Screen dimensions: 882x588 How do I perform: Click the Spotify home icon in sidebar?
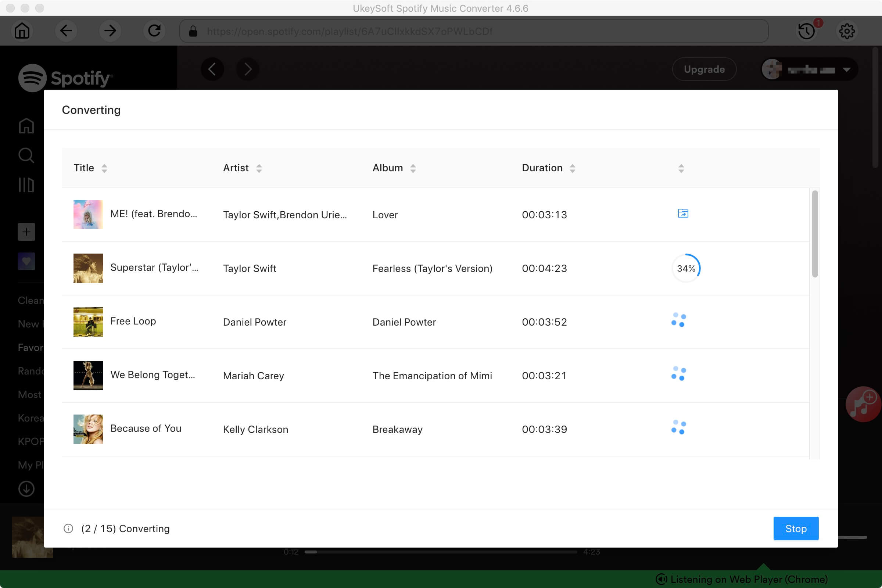pyautogui.click(x=26, y=125)
